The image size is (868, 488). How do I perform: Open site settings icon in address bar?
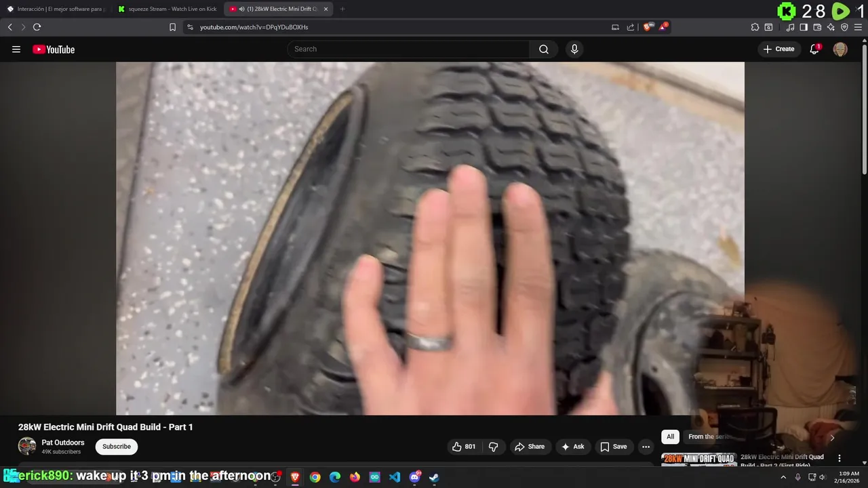[190, 27]
